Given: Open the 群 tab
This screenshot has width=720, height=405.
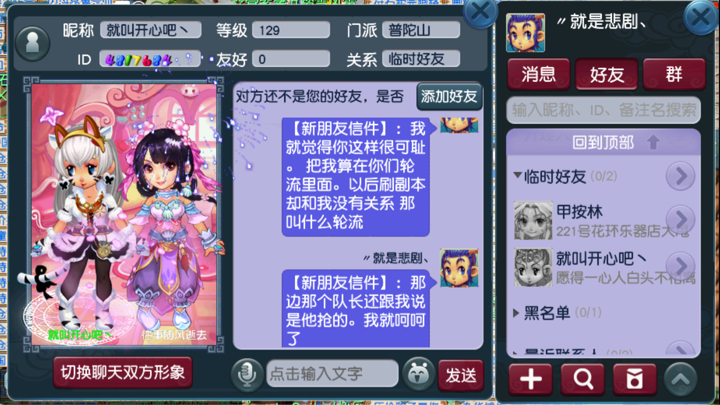Looking at the screenshot, I should pos(674,74).
